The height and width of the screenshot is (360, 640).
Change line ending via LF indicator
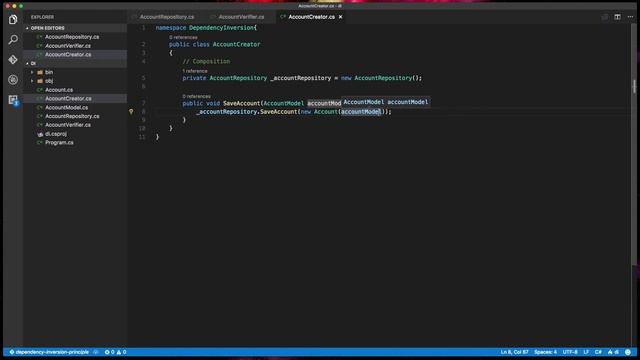(x=586, y=352)
